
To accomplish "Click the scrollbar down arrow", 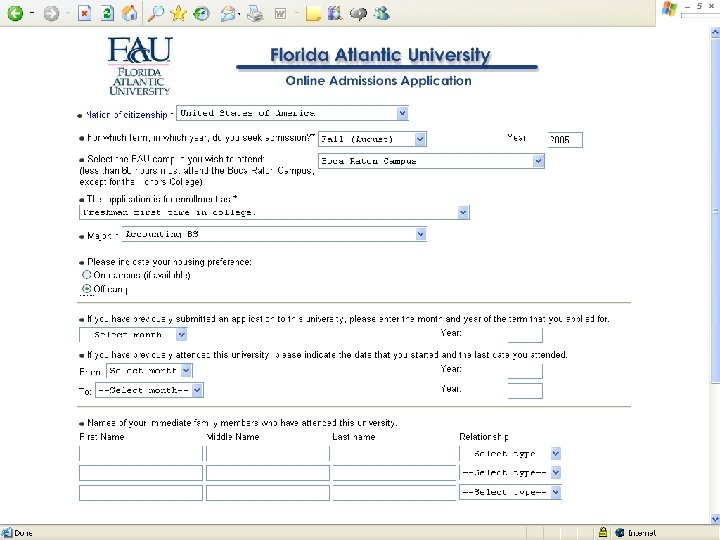I will 715,519.
